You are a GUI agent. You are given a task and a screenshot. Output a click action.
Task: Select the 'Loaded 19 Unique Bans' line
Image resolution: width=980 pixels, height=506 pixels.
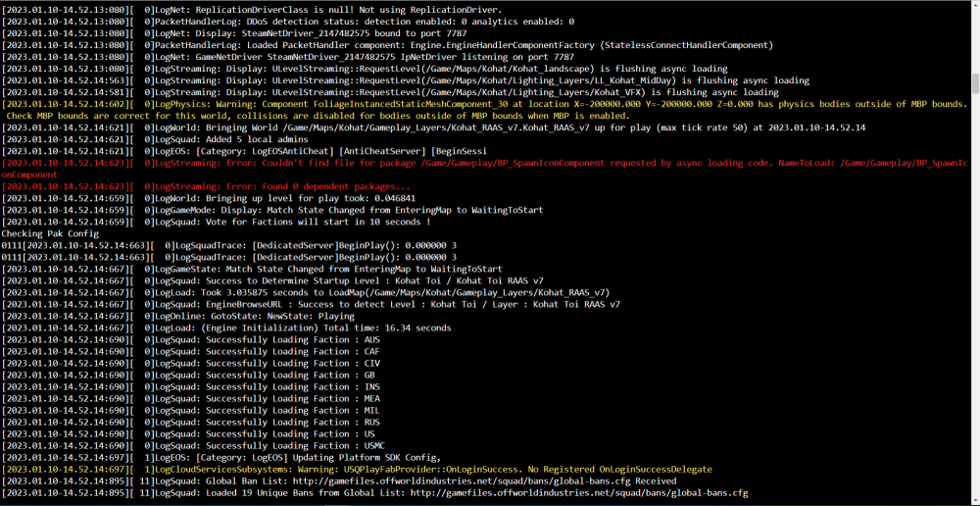click(x=374, y=493)
